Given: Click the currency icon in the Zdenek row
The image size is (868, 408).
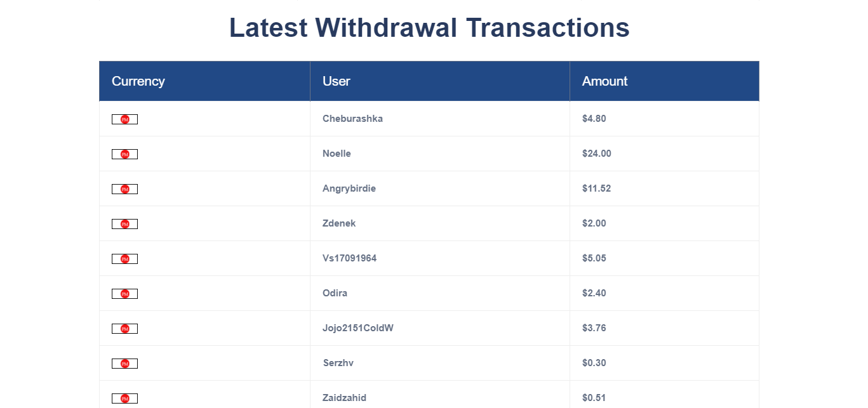Looking at the screenshot, I should coord(124,224).
